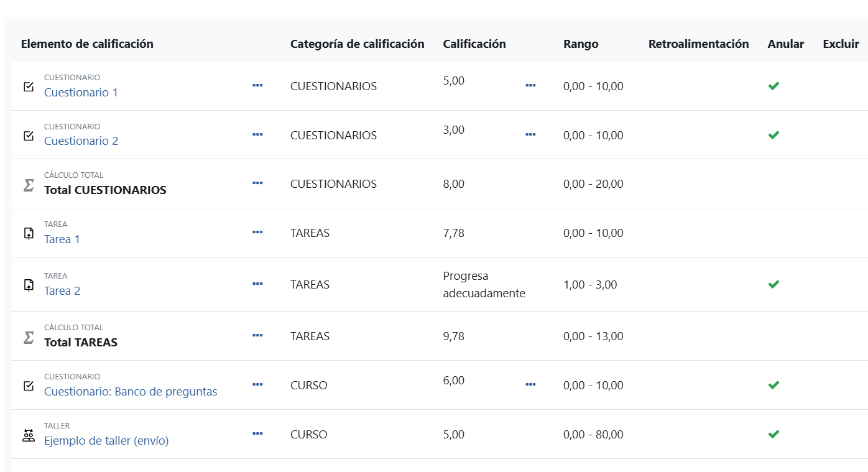Screen dimensions: 868x472
Task: Open grade 5,00 options menu for Cuestionario 1
Action: [530, 85]
